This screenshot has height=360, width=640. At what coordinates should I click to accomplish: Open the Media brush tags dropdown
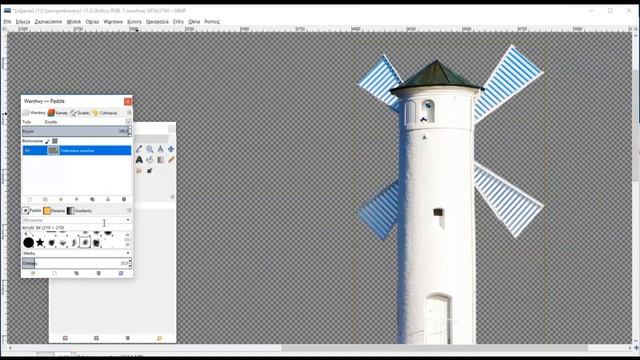[76, 253]
